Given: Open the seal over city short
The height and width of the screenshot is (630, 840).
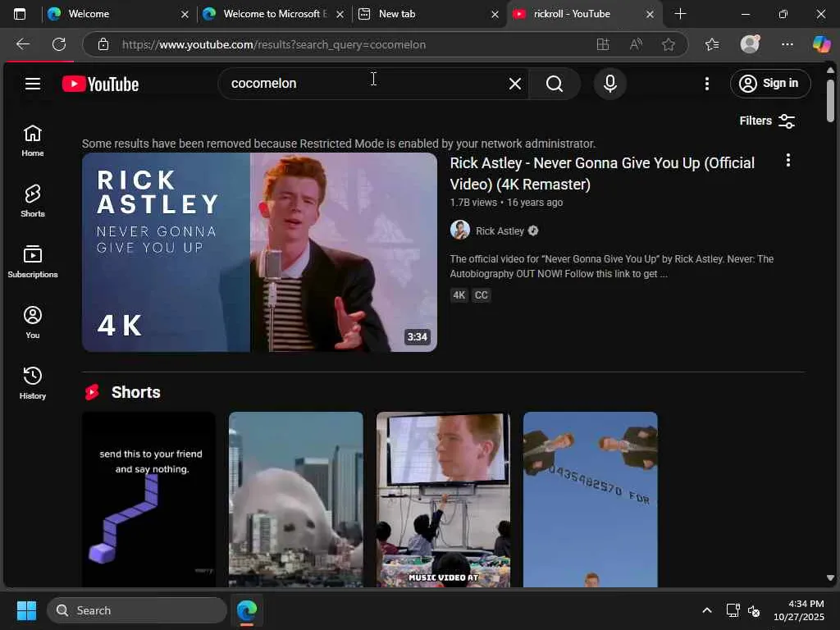Looking at the screenshot, I should pyautogui.click(x=295, y=500).
